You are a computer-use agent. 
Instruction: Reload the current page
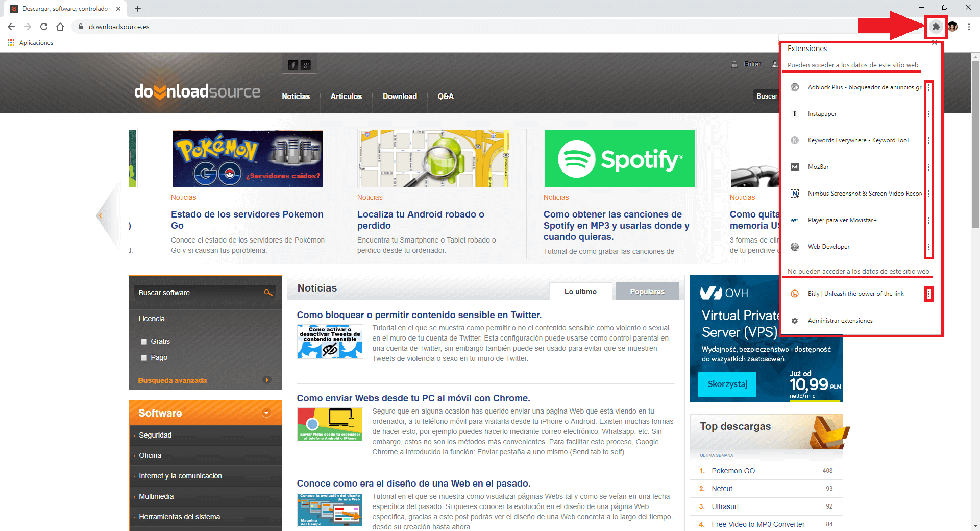click(x=44, y=27)
